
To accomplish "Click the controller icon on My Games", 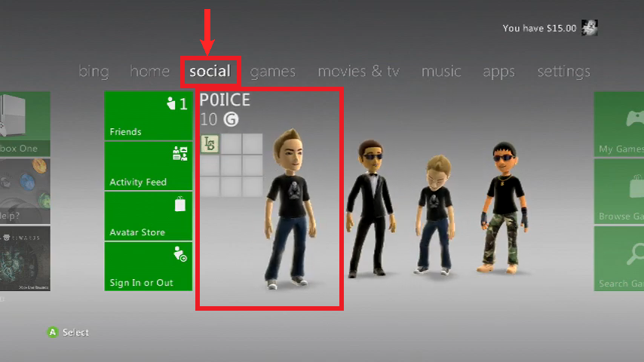I will tap(635, 118).
